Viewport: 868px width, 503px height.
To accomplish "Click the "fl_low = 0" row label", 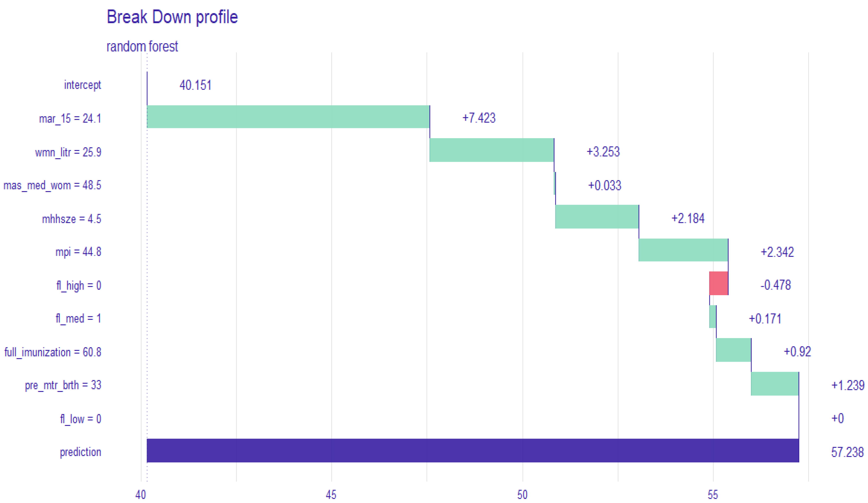I will tap(81, 419).
